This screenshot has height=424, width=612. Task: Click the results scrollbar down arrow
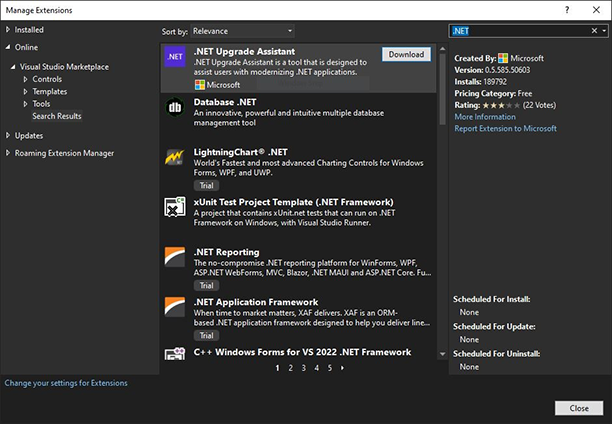pos(442,354)
